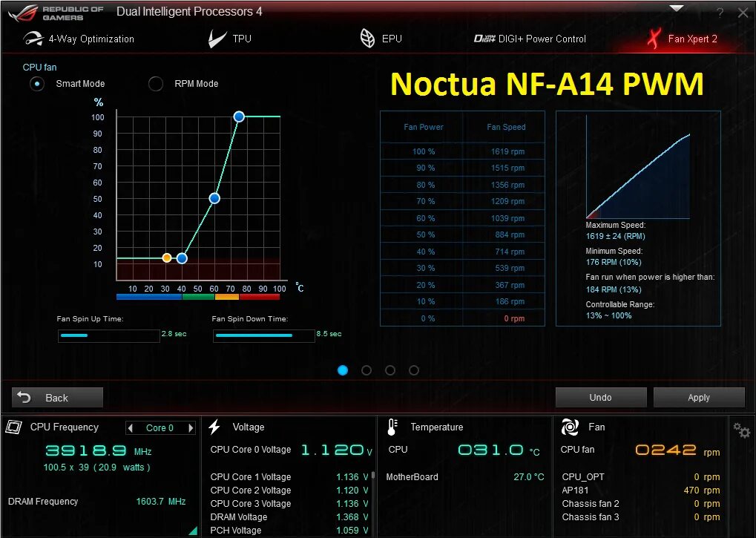Click the orange current temperature marker

coord(167,258)
